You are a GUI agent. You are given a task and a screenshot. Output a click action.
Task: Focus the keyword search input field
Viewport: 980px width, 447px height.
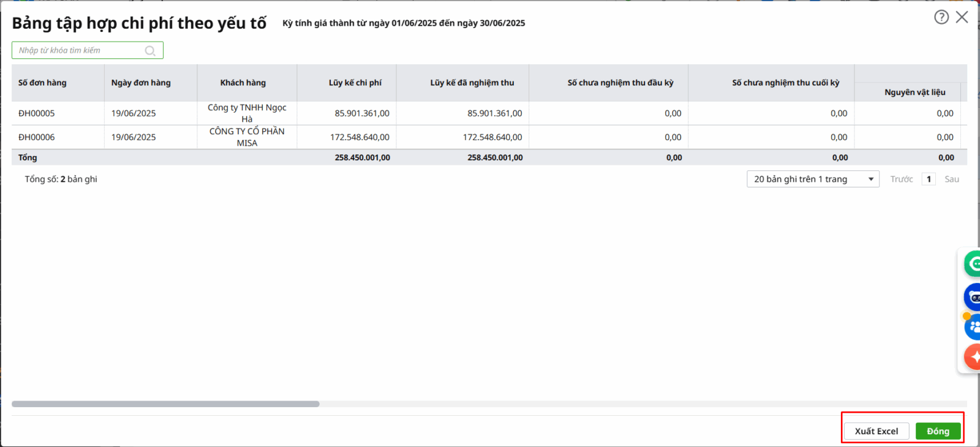pos(88,50)
